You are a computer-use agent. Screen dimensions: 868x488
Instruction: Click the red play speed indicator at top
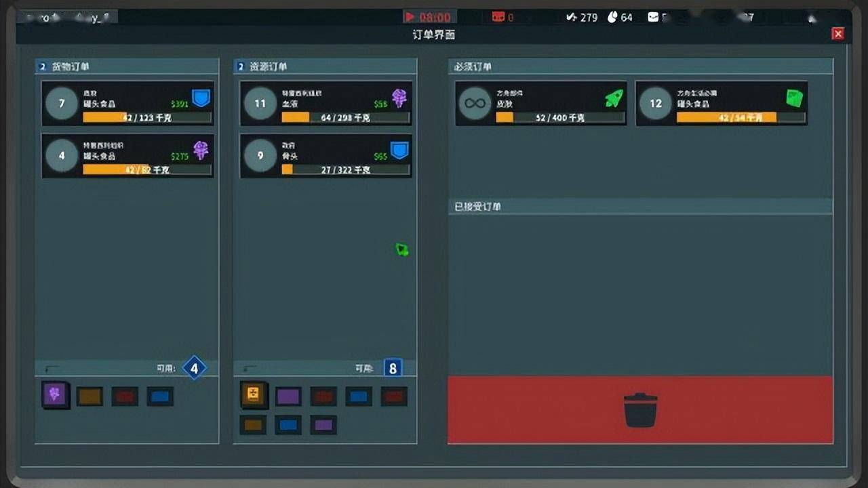429,17
